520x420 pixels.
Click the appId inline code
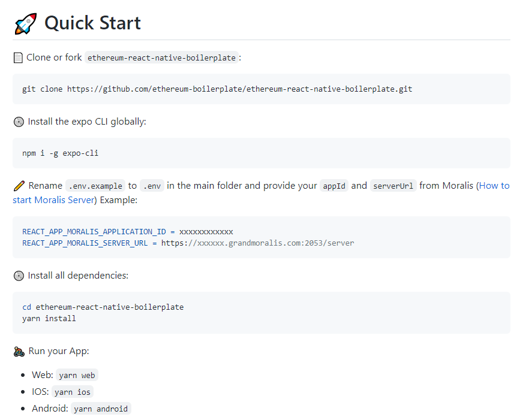pyautogui.click(x=334, y=186)
